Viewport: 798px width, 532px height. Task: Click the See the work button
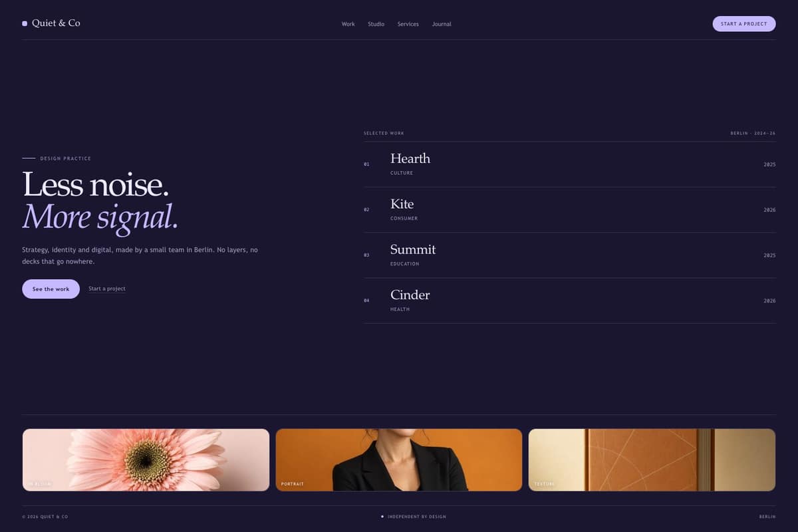[x=51, y=289]
